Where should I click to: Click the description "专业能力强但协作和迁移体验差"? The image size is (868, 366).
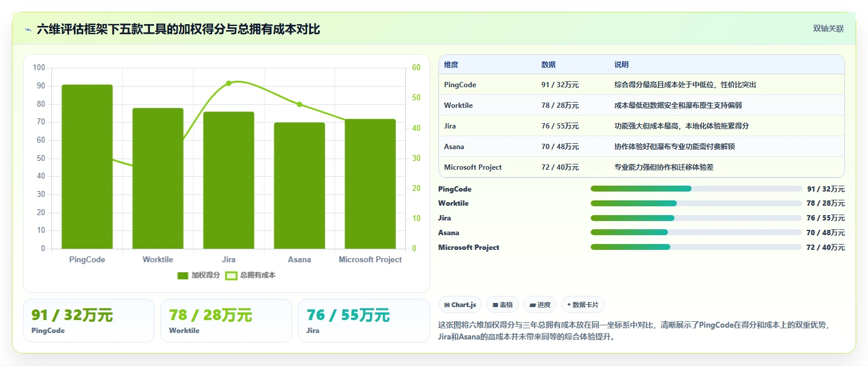click(664, 167)
